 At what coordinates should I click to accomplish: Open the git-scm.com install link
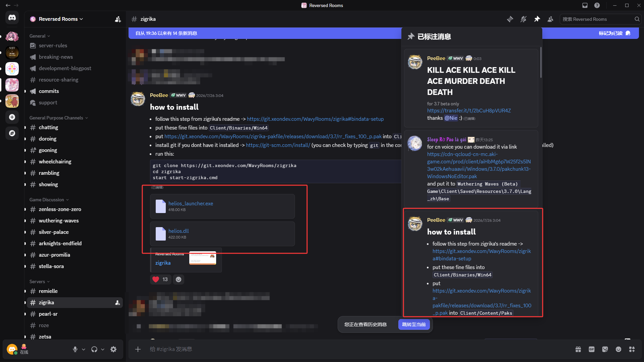[278, 145]
